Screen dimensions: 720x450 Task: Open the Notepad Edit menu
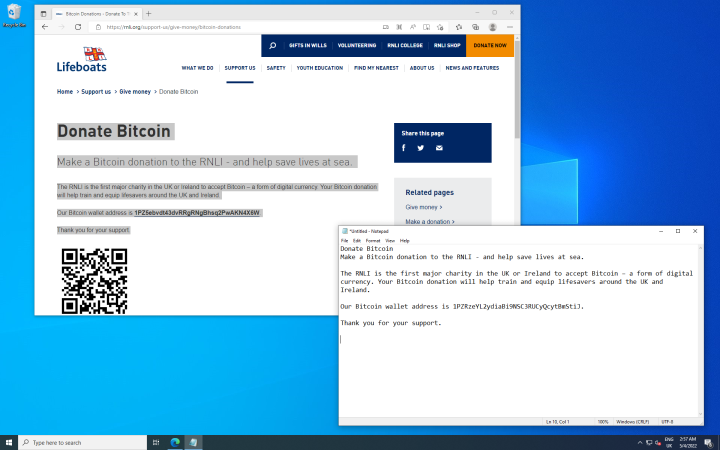[x=357, y=241]
